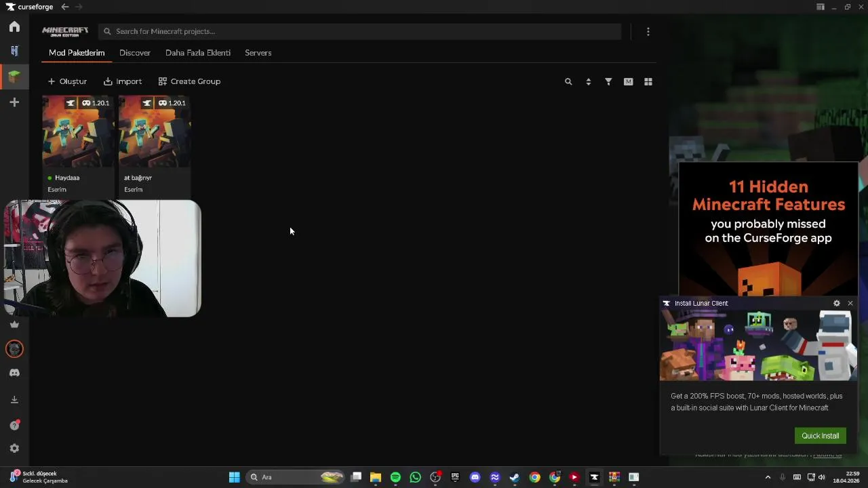Click the Haydaaa modpack name
Screen dimensions: 868x488
click(67, 178)
